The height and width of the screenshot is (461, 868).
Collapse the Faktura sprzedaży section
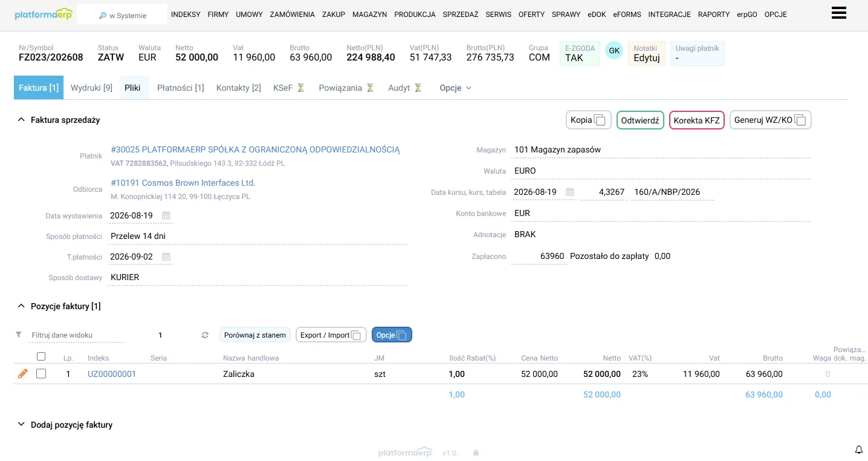(x=21, y=120)
